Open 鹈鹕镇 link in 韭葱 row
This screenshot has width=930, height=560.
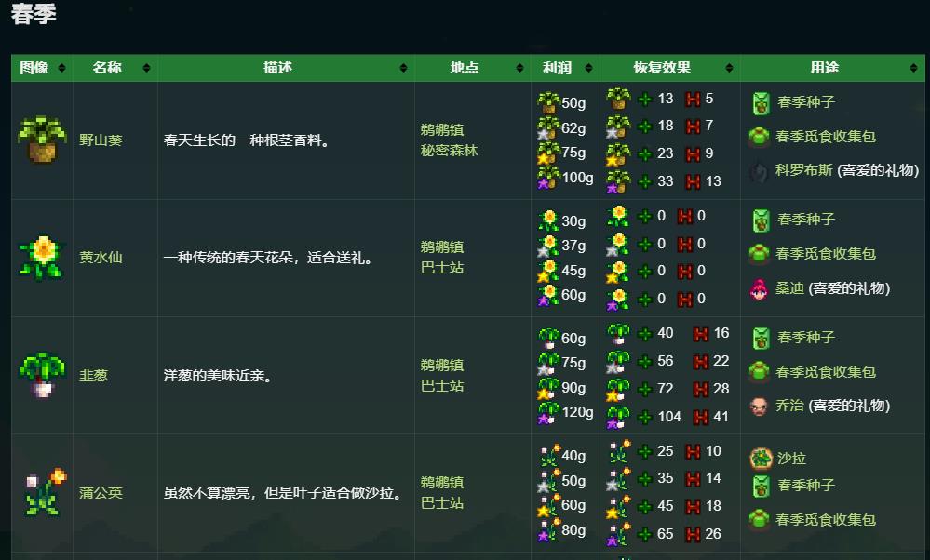point(442,365)
